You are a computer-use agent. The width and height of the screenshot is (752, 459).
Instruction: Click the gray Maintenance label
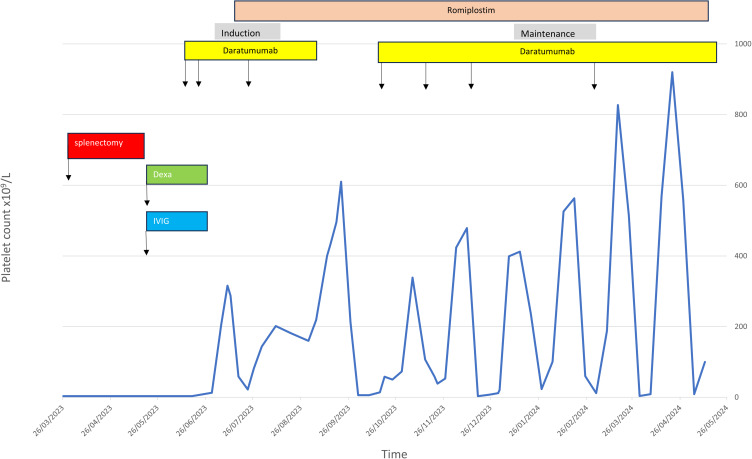click(x=555, y=33)
